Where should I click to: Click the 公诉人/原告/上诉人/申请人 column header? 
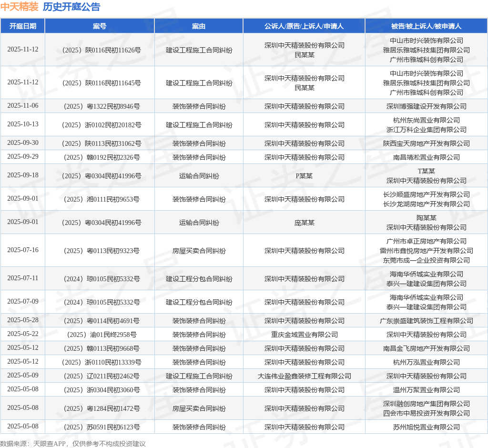304,26
